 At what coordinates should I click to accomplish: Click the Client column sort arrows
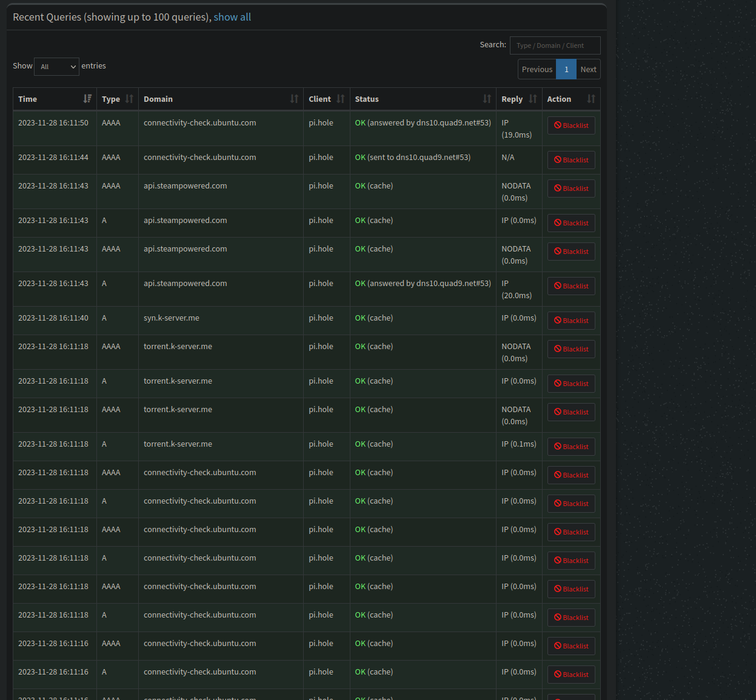coord(340,99)
